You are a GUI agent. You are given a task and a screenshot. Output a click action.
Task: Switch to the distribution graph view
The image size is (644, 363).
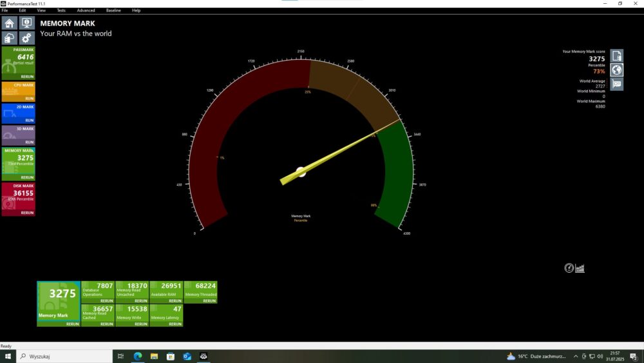(580, 268)
